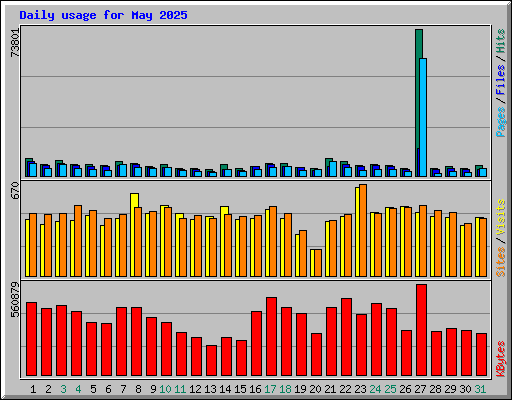Click the red KBytes bar for day 1

(31, 339)
